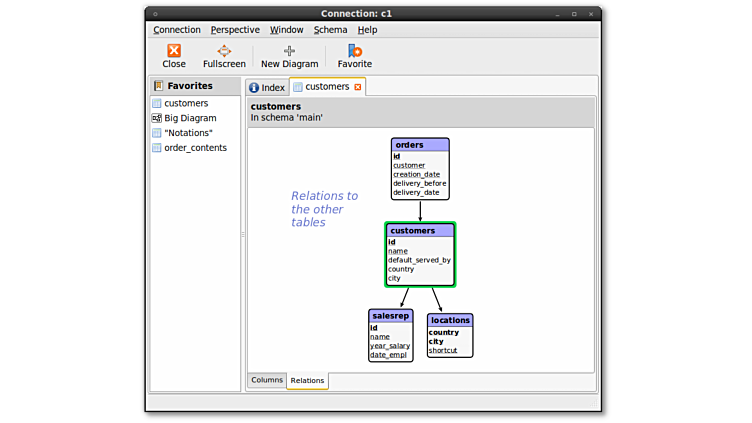The width and height of the screenshot is (752, 423).
Task: Create a New Diagram via toolbar
Action: coord(289,51)
